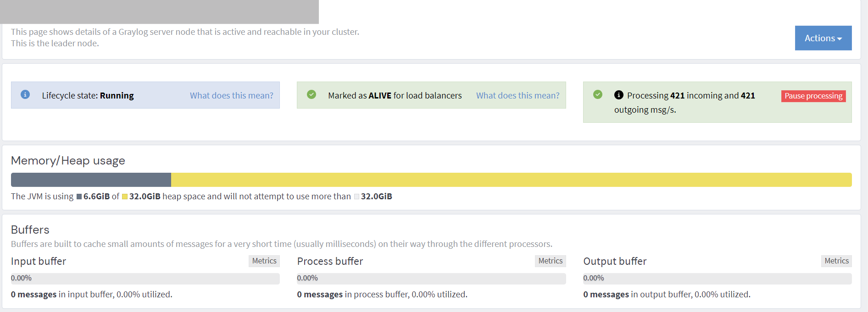
Task: Open 'What does this mean?' for load balancers
Action: pyautogui.click(x=517, y=95)
